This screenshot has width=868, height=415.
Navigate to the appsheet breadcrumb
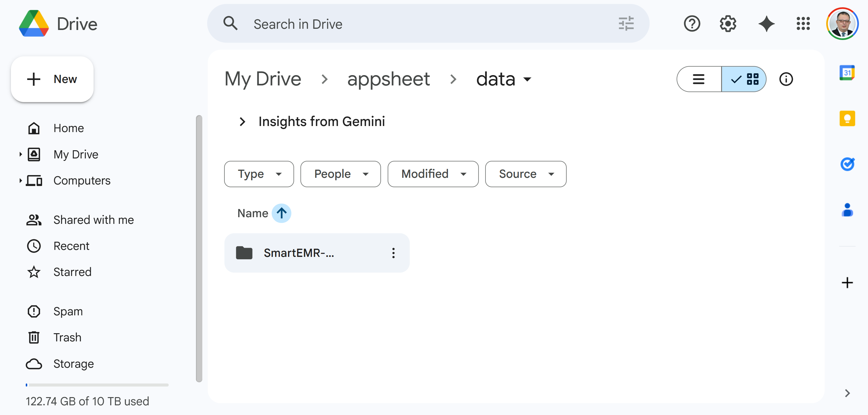pyautogui.click(x=388, y=79)
